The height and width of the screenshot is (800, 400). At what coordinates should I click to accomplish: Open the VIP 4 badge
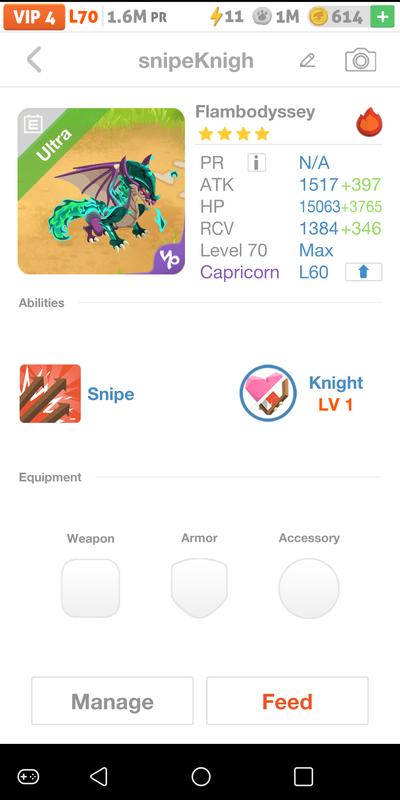(x=34, y=17)
